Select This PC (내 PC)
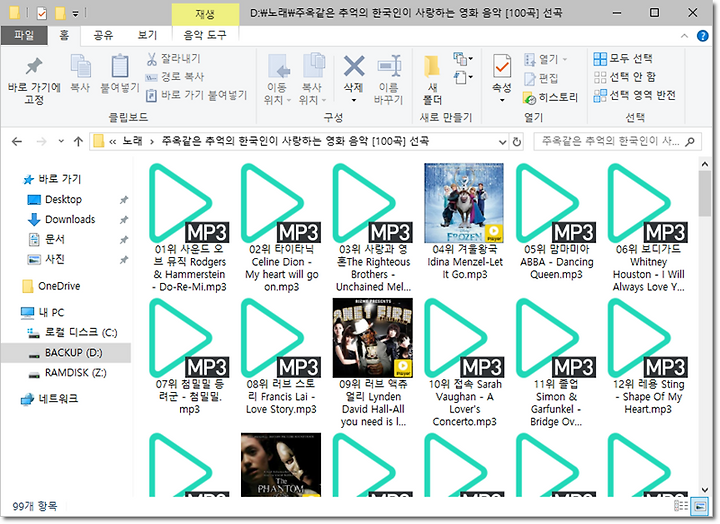The width and height of the screenshot is (720, 524). (43, 313)
